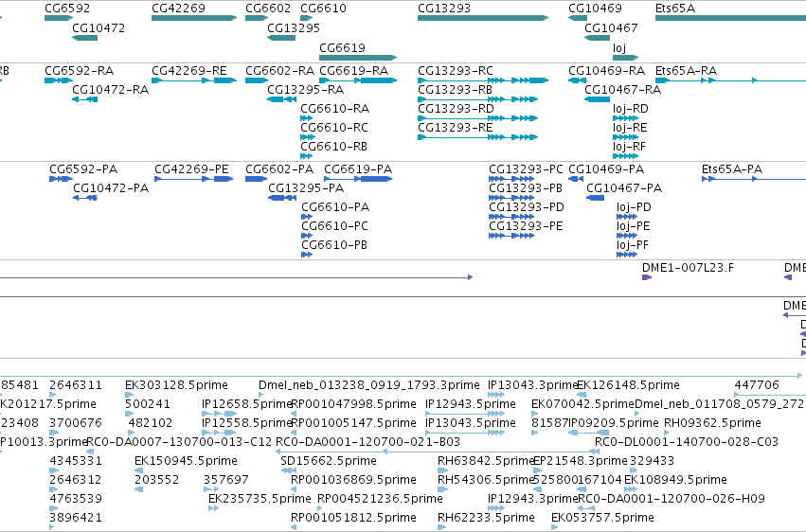Viewport: 806px width, 532px height.
Task: Select the CG6610-PA protein
Action: (307, 217)
